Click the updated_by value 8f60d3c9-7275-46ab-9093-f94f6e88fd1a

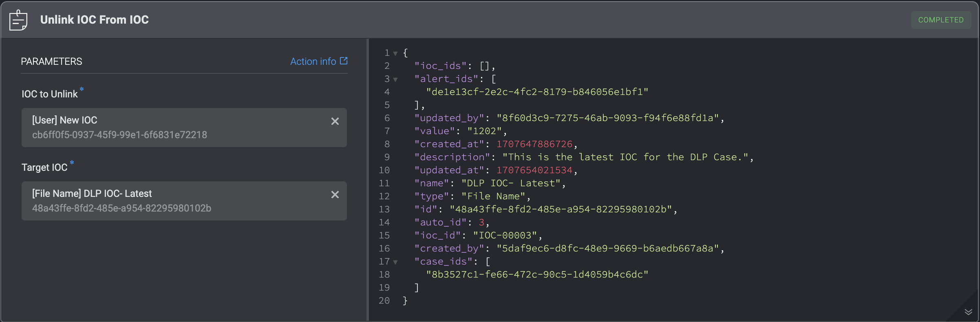click(607, 118)
